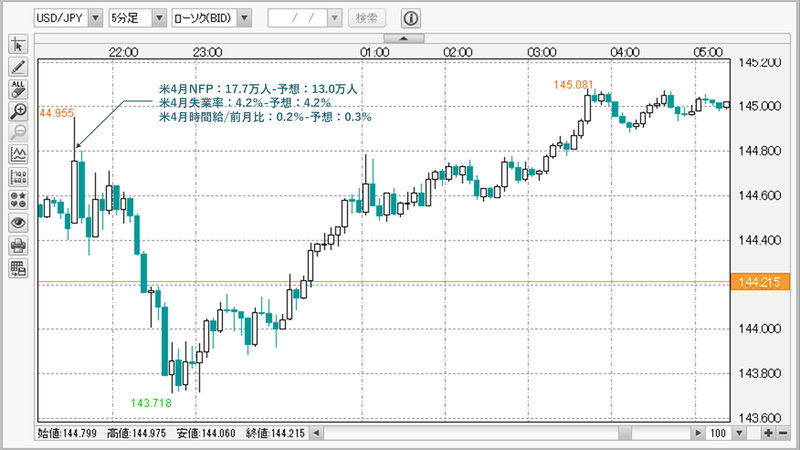Click the date input field
The height and width of the screenshot is (450, 800).
(x=298, y=18)
